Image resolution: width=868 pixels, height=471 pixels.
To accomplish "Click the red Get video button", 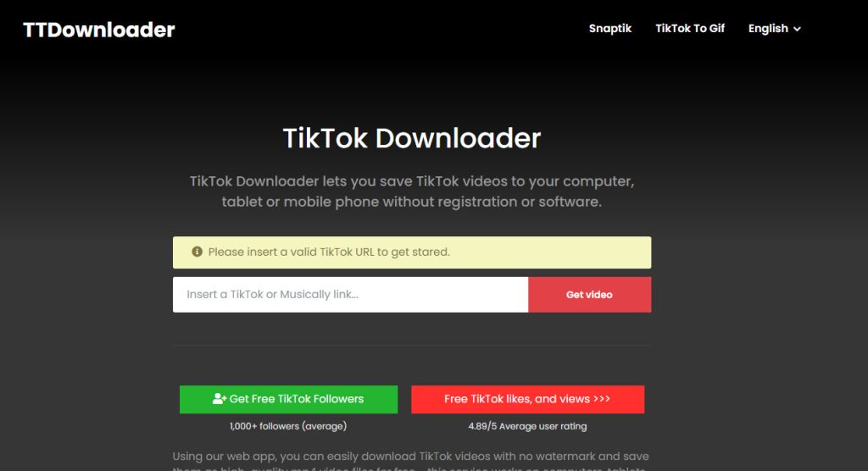I will (x=590, y=295).
